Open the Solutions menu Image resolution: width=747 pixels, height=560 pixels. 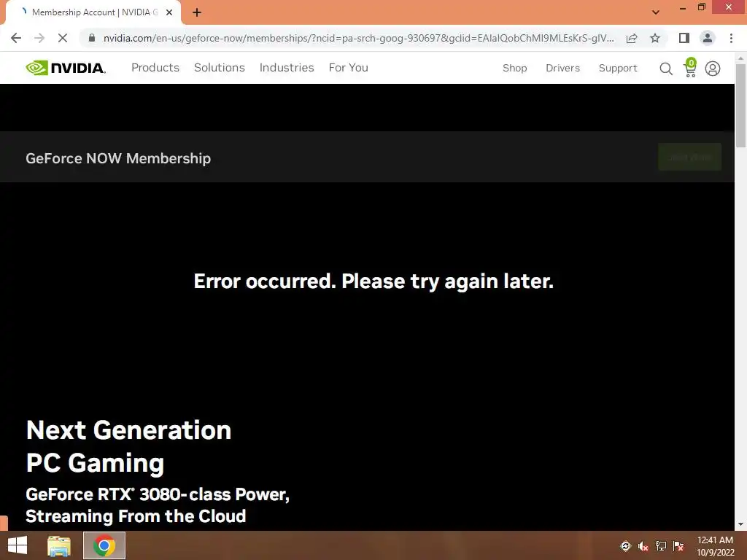[219, 68]
